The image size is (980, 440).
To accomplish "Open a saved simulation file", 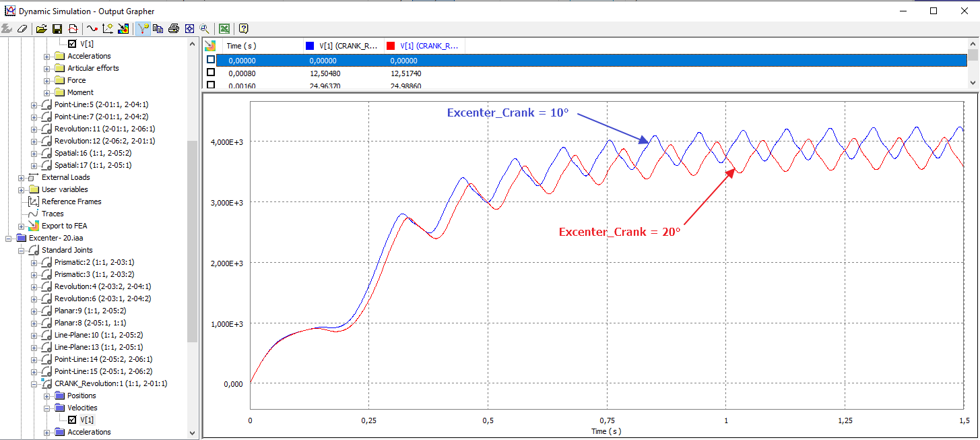I will tap(42, 29).
